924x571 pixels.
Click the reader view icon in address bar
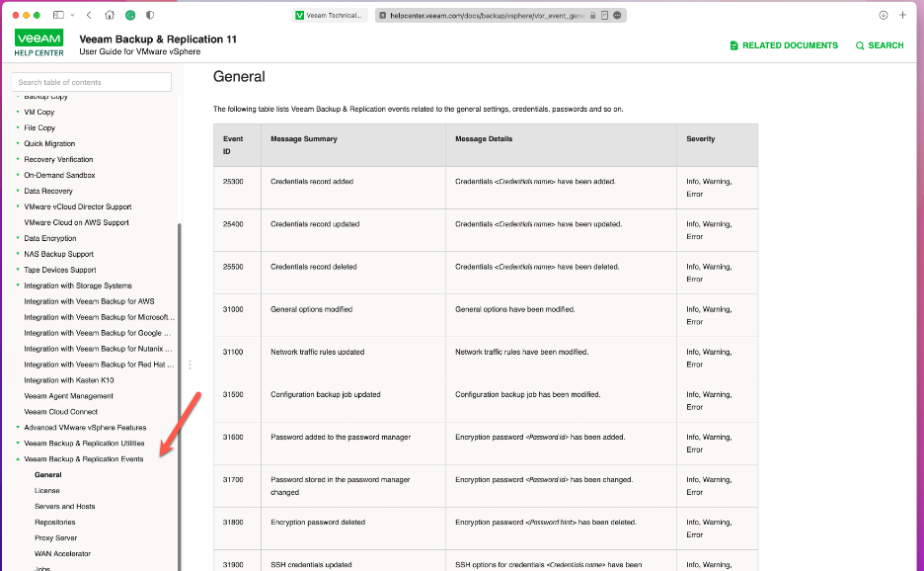coord(604,16)
